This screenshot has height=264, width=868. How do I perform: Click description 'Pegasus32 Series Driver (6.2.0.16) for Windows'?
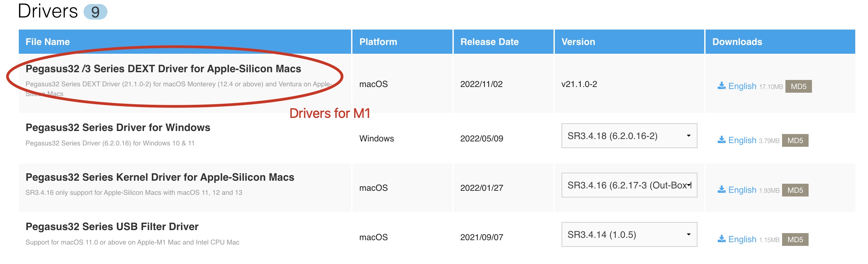(x=110, y=143)
